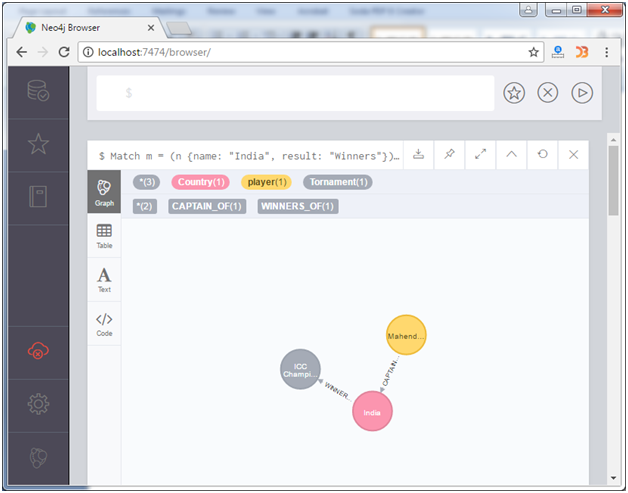Select the WINNERS_OF(1) relationship badge
This screenshot has width=628, height=493.
coord(298,206)
